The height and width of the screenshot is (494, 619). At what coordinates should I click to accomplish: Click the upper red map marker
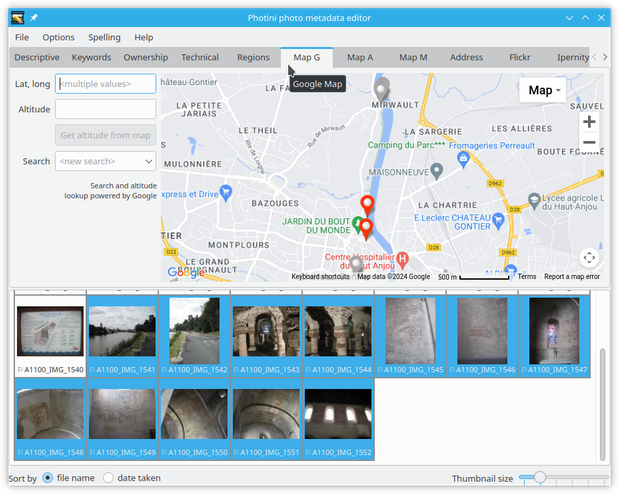pyautogui.click(x=367, y=205)
